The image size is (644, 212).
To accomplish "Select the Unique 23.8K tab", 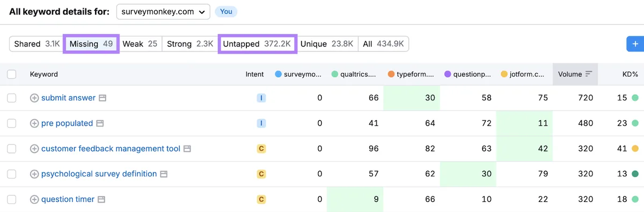I will tap(327, 44).
